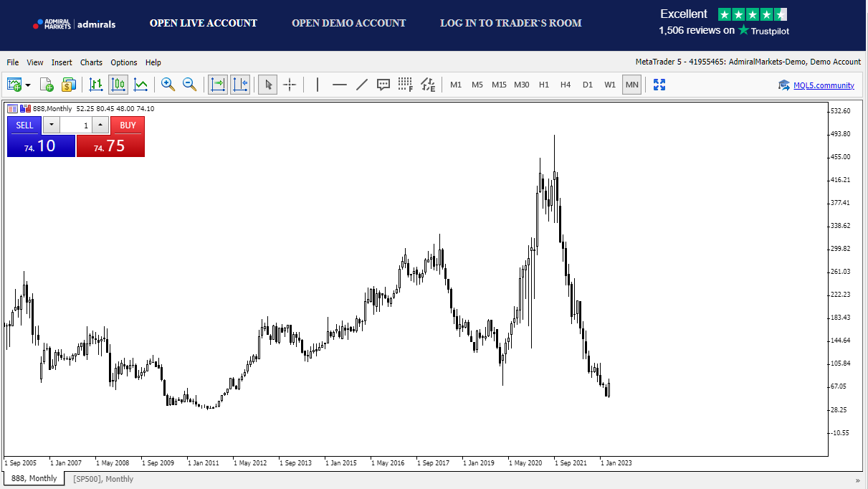Set timeframe to M1

[x=456, y=85]
